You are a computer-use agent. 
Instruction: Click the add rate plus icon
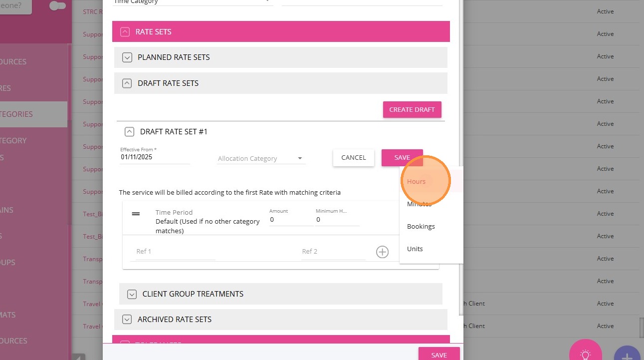[x=382, y=252]
